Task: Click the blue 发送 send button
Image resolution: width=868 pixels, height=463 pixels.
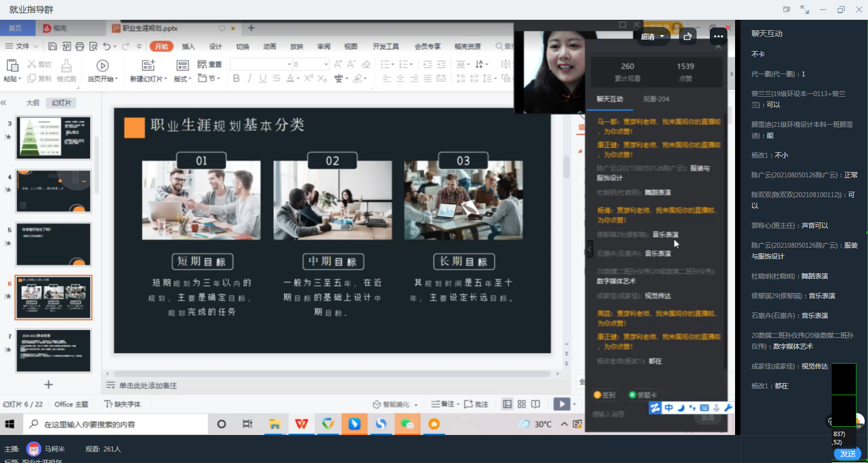Action: [x=847, y=454]
